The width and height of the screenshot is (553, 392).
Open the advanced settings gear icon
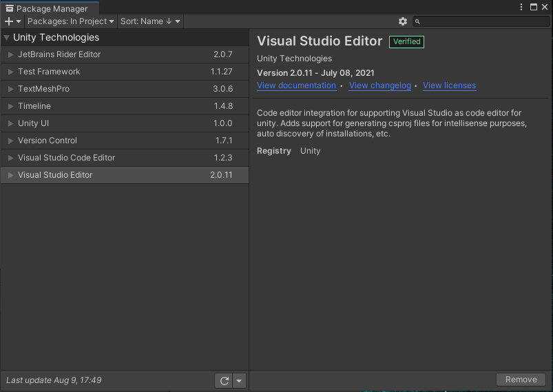pyautogui.click(x=403, y=21)
